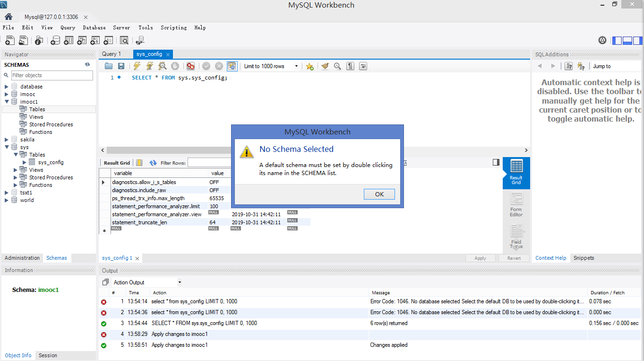This screenshot has height=361, width=644.
Task: Click the Filter objects search field
Action: [52, 75]
